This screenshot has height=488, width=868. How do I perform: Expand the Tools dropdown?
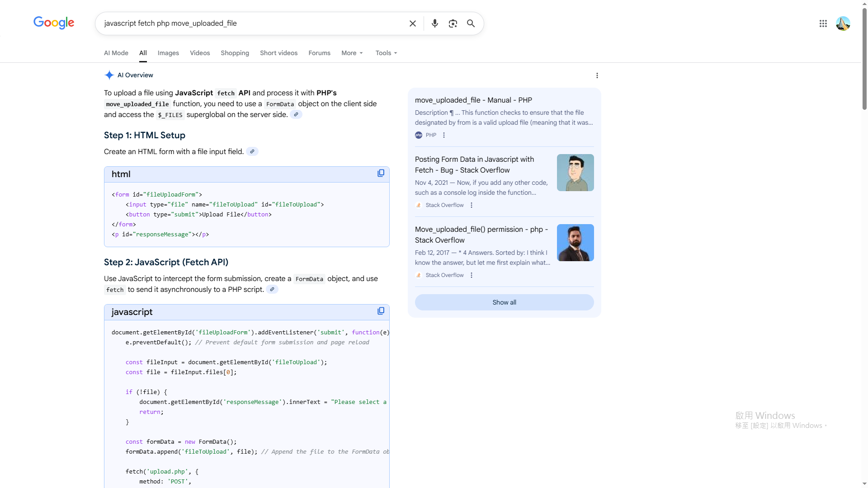[386, 53]
